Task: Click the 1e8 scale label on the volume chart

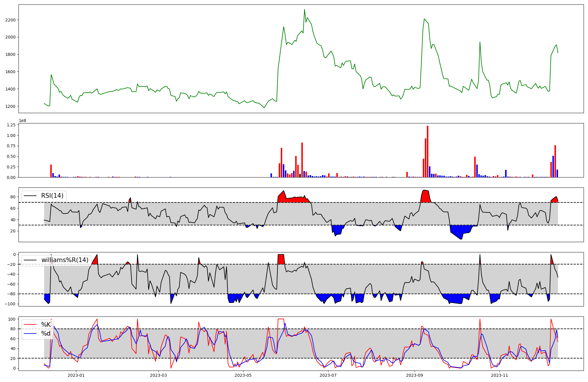Action: point(22,121)
